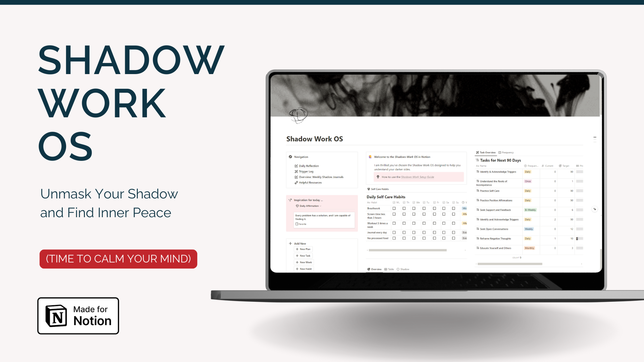Check the Favorite affirmation checkbox
644x362 pixels.
[297, 224]
